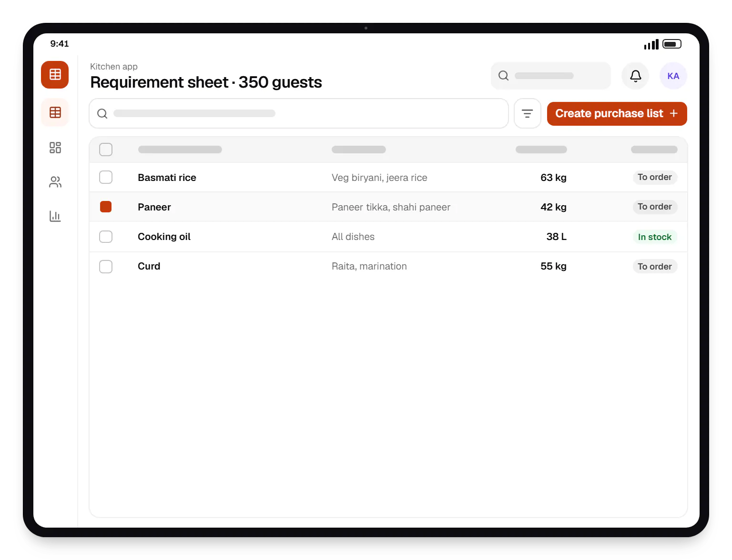The image size is (732, 560).
Task: Focus the ingredient search bar above table
Action: click(x=299, y=113)
